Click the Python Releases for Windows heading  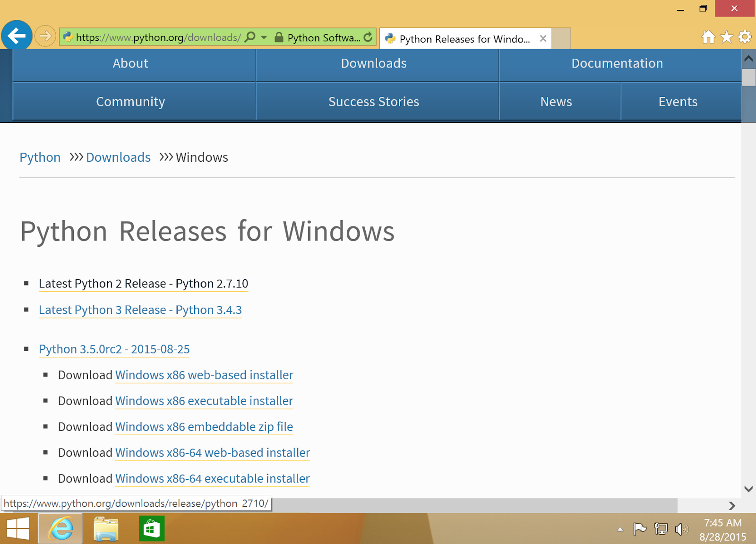(x=207, y=232)
